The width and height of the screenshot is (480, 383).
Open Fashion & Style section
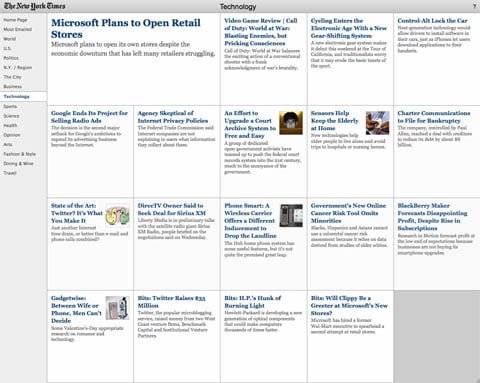point(19,154)
